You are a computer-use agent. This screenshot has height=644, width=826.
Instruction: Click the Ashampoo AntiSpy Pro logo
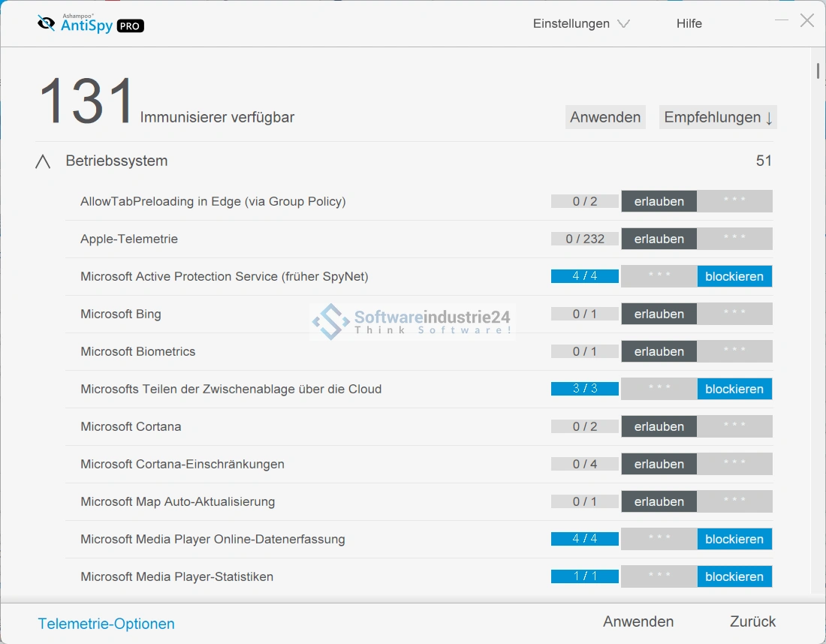click(90, 24)
